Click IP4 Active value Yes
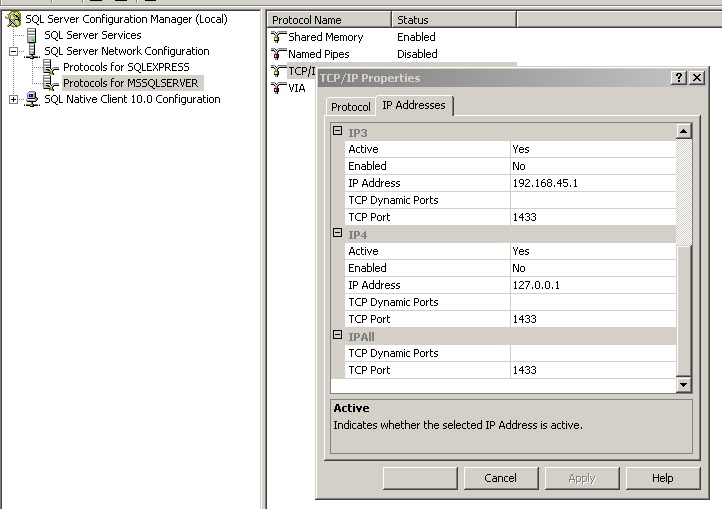This screenshot has width=722, height=509. (593, 251)
